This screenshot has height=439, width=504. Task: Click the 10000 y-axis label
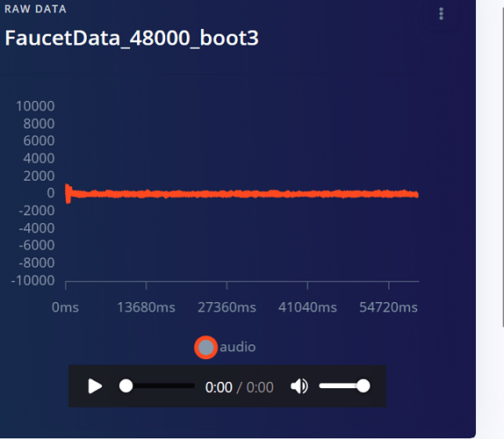tap(35, 106)
